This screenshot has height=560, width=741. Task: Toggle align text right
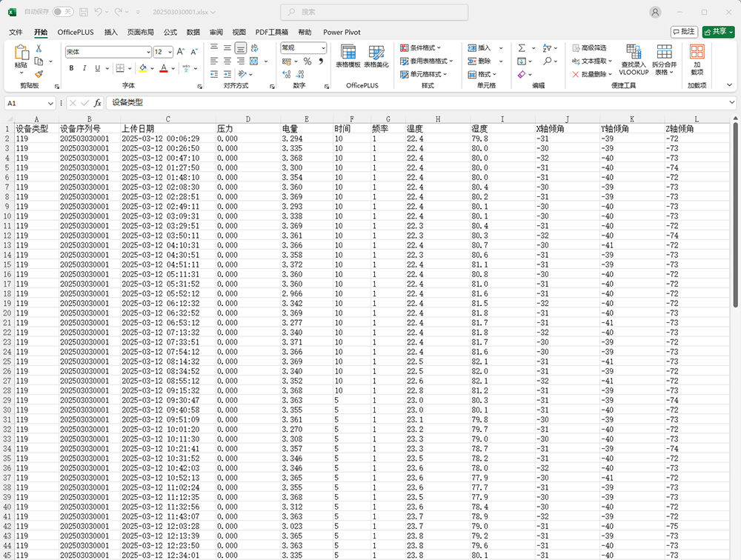tap(241, 61)
